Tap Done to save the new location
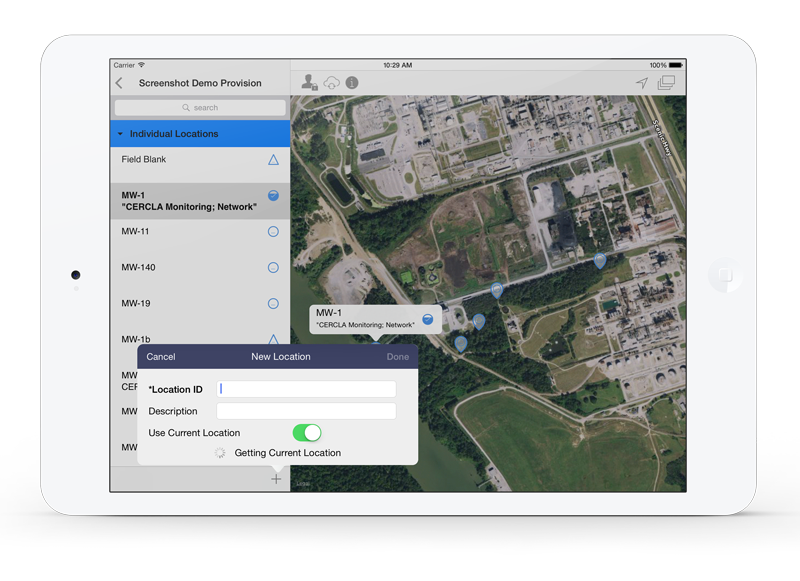This screenshot has height=581, width=800. point(397,356)
